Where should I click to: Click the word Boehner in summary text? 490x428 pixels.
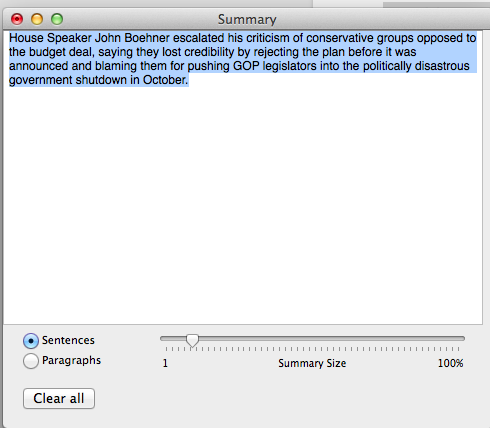147,38
